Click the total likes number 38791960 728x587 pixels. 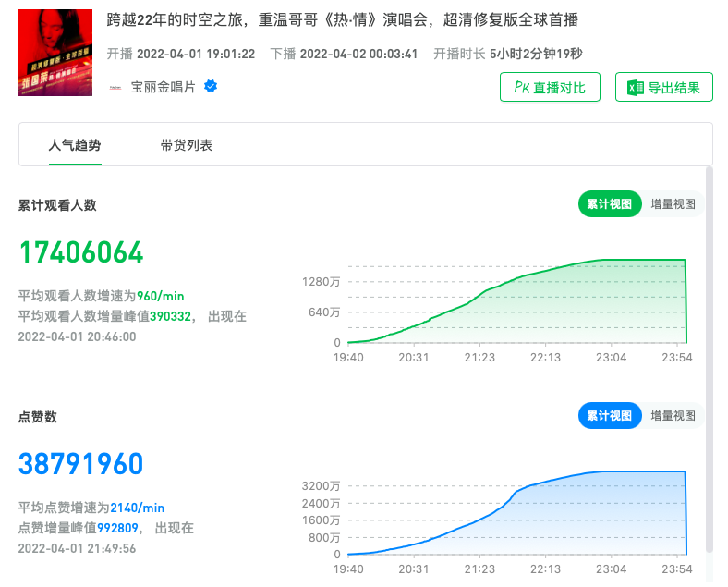tap(80, 463)
